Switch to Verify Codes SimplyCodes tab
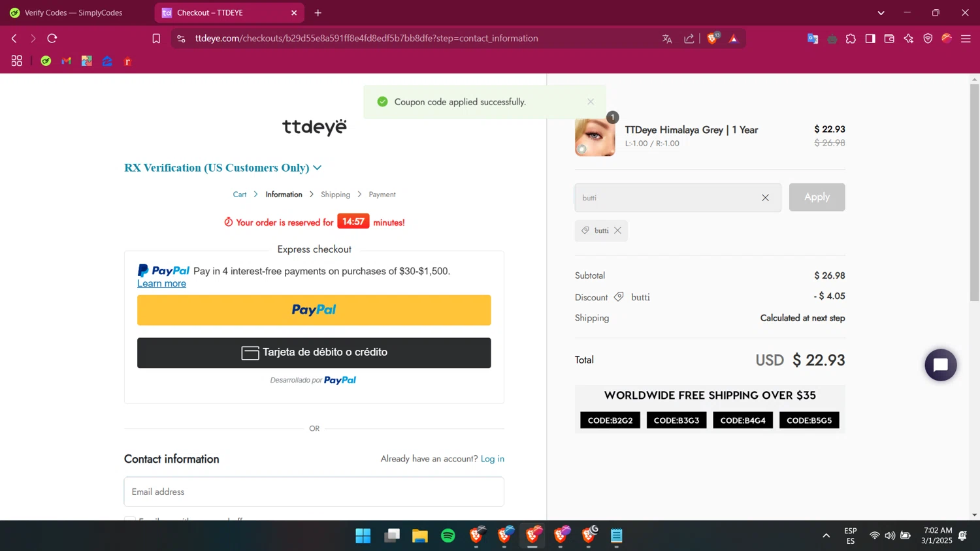Viewport: 980px width, 551px height. 73,13
